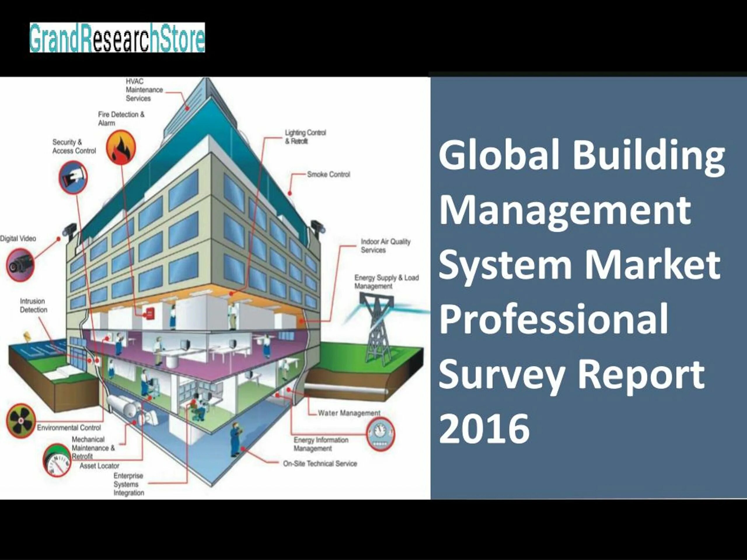Click the Indoor Air Quality Services label
Image resolution: width=747 pixels, height=560 pixels.
click(385, 246)
